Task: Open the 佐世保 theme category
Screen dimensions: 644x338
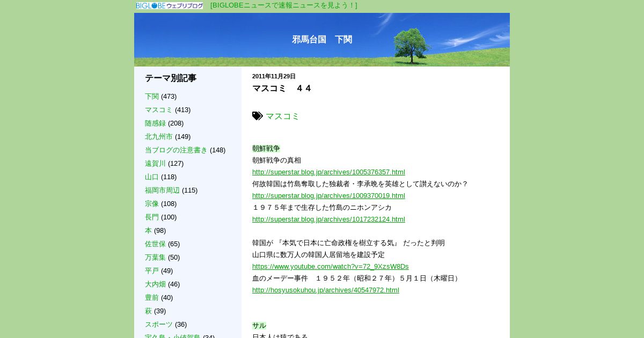Action: 155,244
